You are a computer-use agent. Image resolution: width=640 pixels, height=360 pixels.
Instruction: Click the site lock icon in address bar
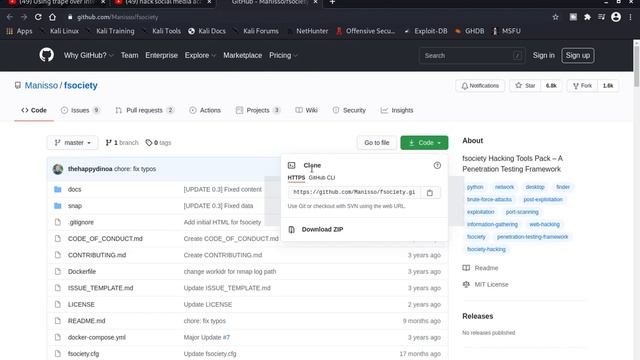(x=70, y=17)
